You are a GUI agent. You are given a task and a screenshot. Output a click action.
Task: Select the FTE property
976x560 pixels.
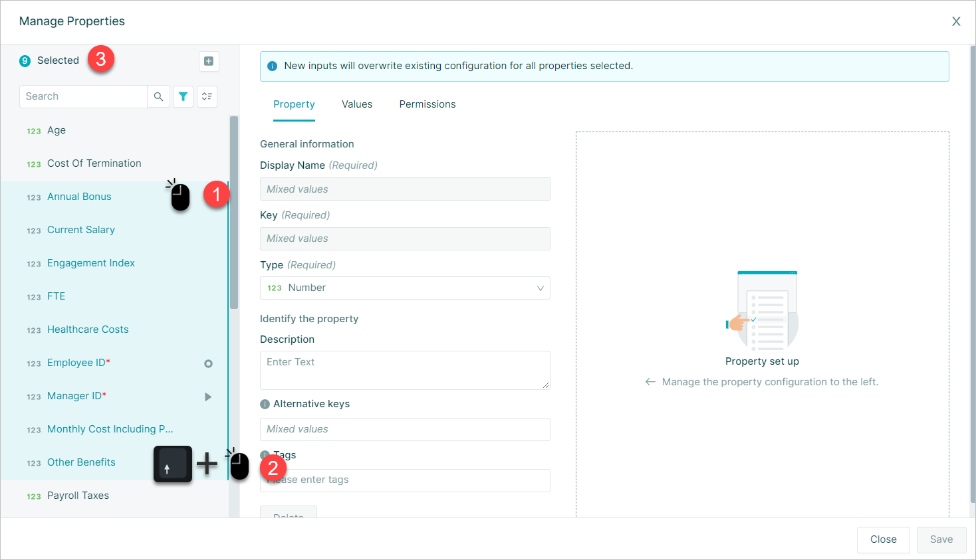[114, 296]
